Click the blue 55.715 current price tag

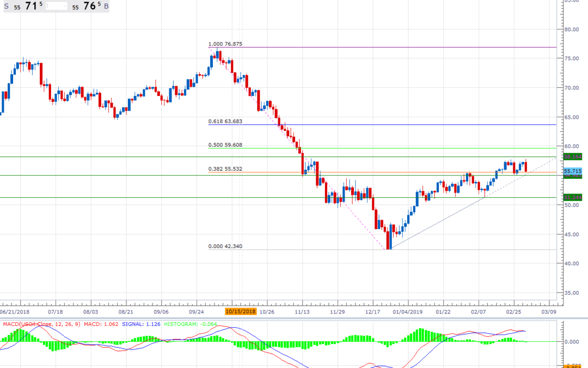click(573, 171)
